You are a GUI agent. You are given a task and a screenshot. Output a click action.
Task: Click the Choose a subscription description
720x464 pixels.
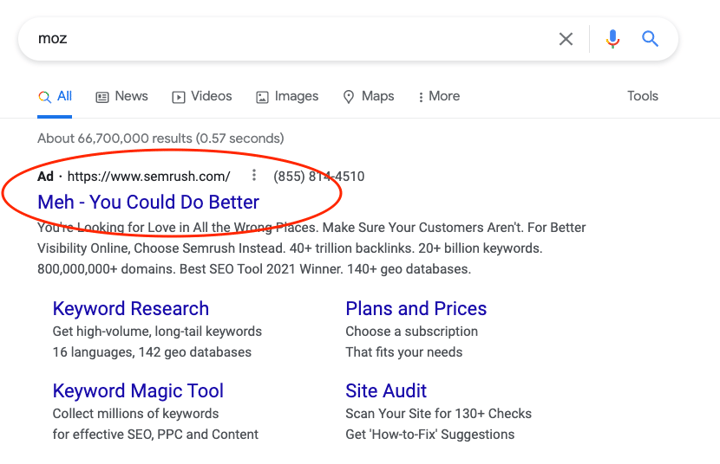[412, 331]
